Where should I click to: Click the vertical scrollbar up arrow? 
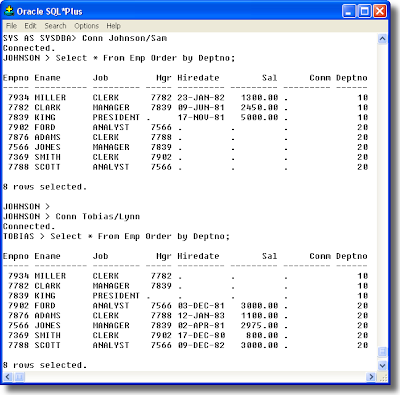[x=382, y=39]
